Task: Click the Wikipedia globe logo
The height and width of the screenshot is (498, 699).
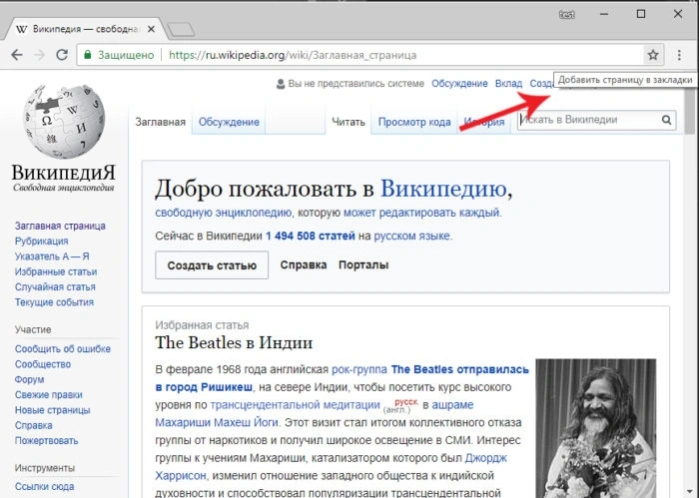Action: coord(64,121)
